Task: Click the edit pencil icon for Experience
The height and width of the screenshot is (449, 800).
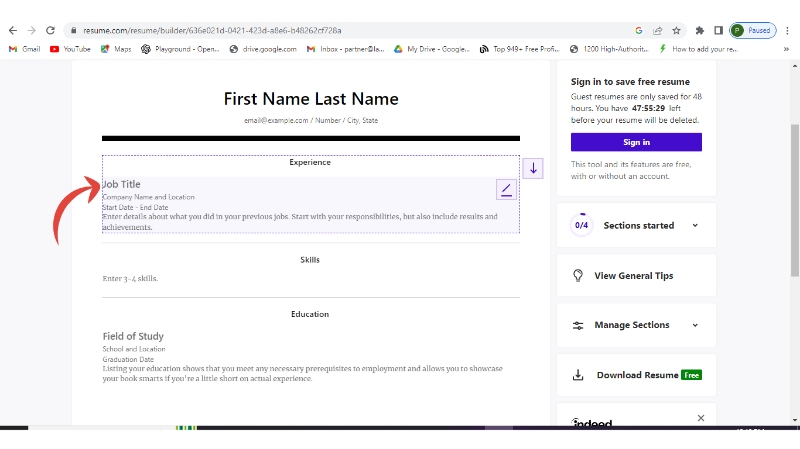Action: (506, 190)
